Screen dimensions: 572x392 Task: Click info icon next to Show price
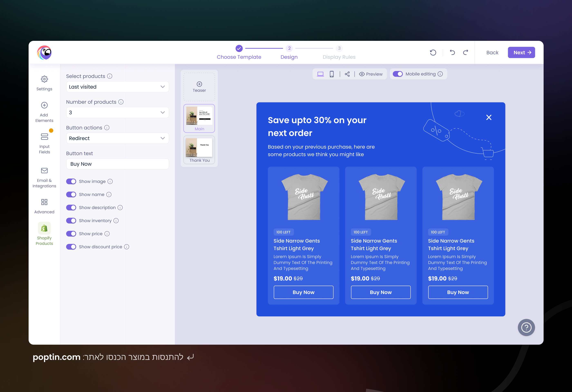[107, 234]
